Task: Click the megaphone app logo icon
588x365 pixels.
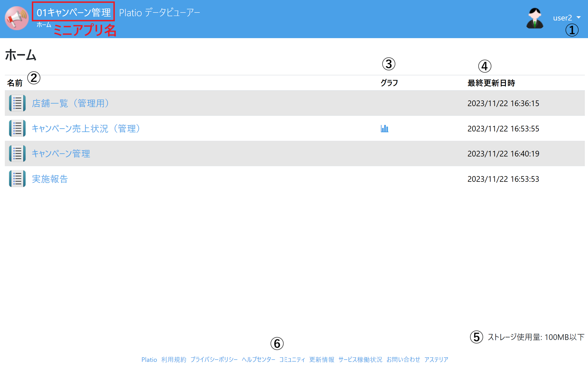Action: 17,18
